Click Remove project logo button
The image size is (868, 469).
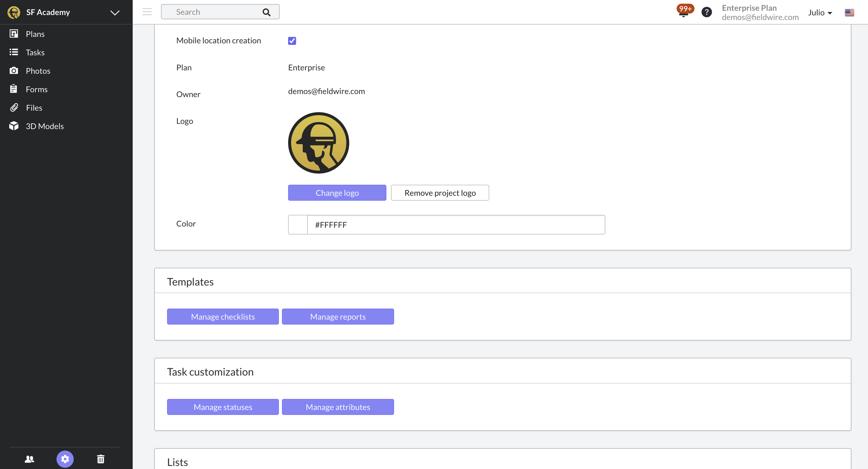tap(440, 193)
